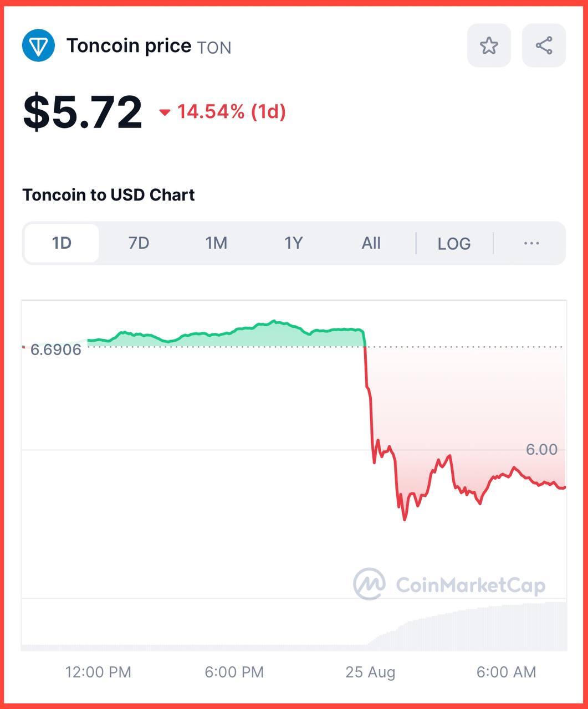The height and width of the screenshot is (709, 588).
Task: Click the $5.72 current price
Action: point(83,112)
